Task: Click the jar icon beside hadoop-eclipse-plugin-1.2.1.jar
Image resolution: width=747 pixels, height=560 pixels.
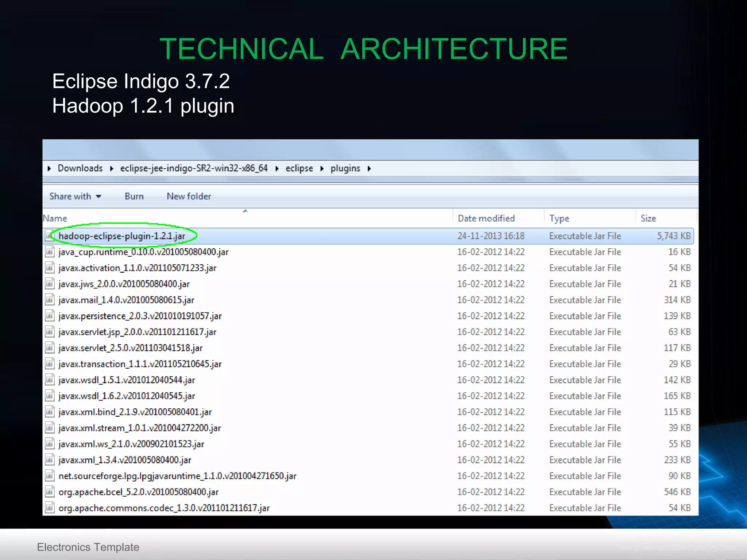Action: tap(50, 236)
